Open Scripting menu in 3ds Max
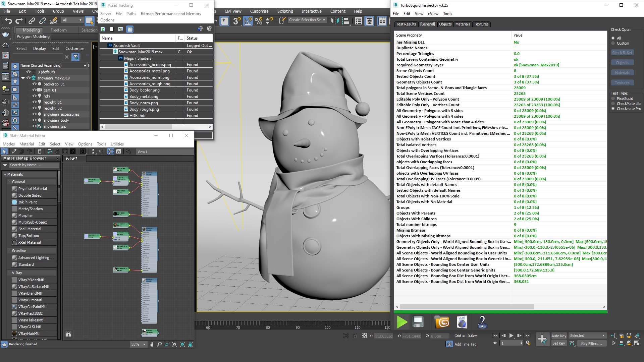 [x=285, y=11]
